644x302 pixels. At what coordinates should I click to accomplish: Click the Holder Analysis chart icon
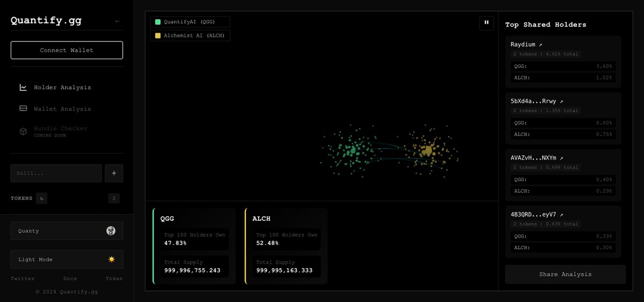(x=23, y=87)
